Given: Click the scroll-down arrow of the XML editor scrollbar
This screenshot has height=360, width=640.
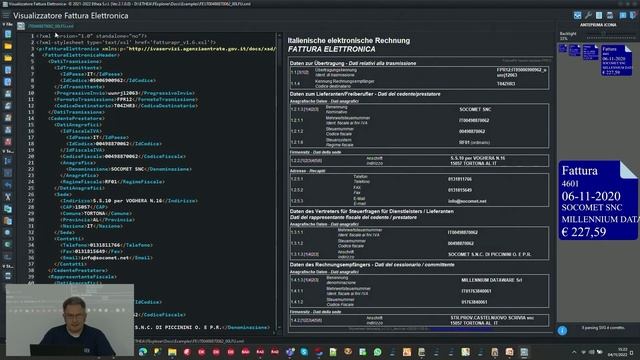Looking at the screenshot, I should (x=279, y=327).
